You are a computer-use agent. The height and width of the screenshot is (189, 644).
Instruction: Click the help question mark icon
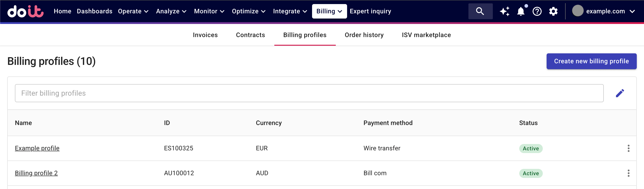click(x=537, y=11)
